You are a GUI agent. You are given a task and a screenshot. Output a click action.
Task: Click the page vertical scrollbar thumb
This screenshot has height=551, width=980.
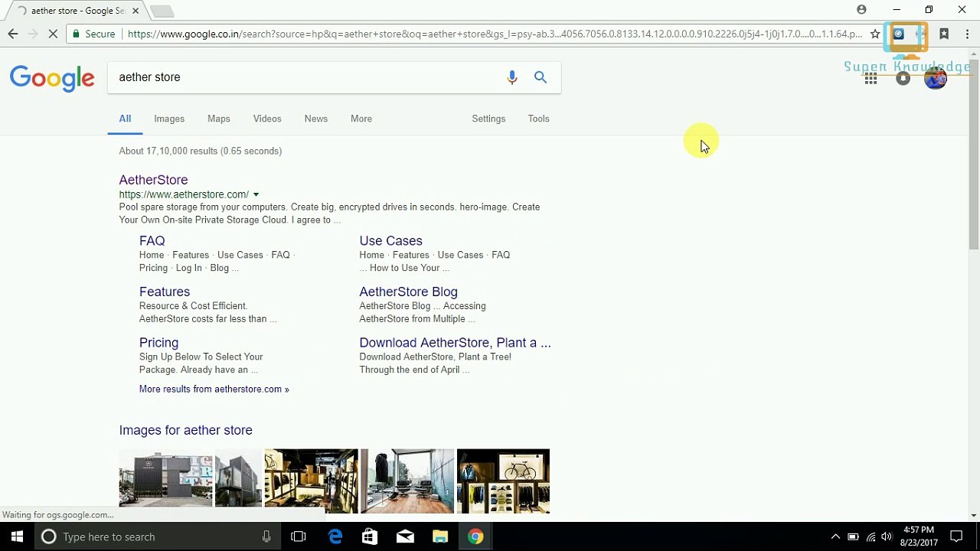click(x=974, y=153)
